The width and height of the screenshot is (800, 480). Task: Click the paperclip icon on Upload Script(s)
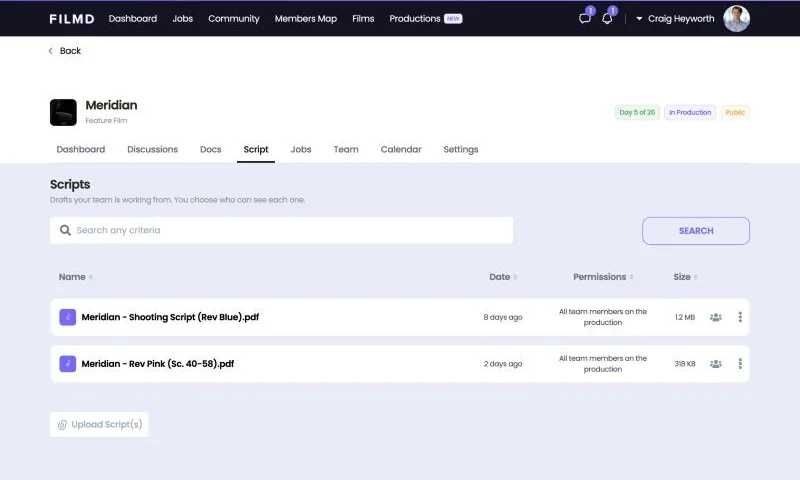[x=62, y=425]
